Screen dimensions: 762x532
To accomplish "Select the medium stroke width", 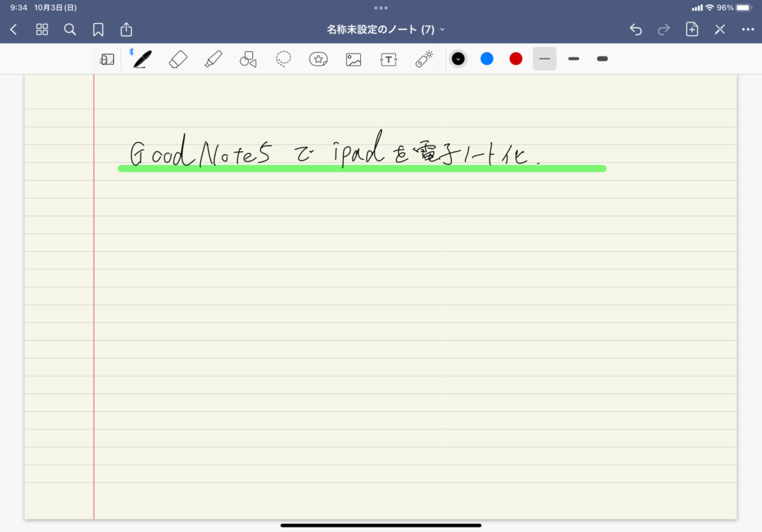I will click(x=574, y=59).
